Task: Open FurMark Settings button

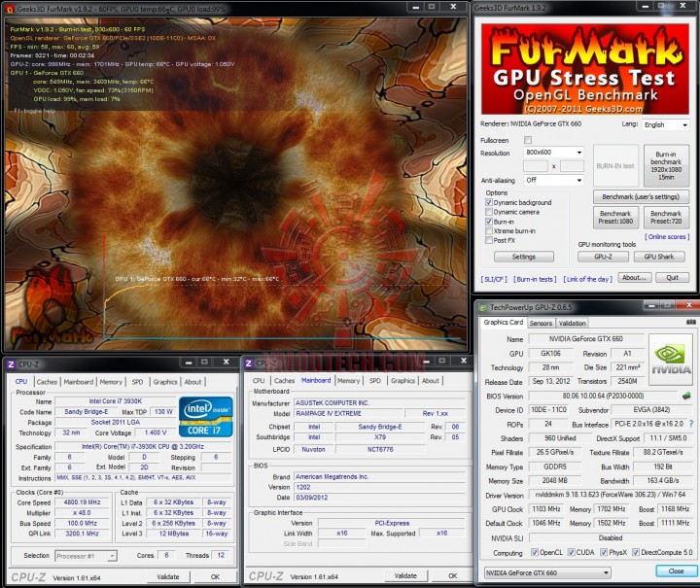Action: coord(524,257)
